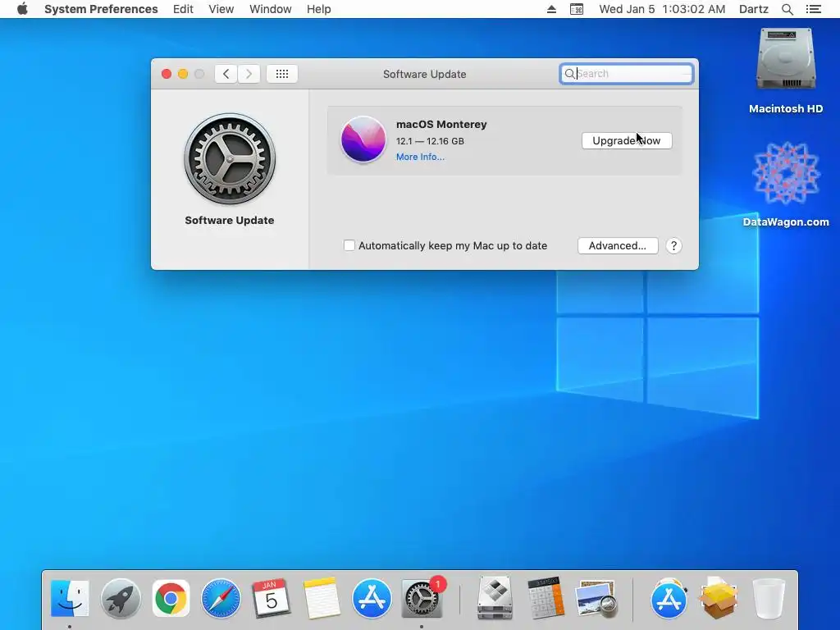Open the More Info link
This screenshot has height=630, width=840.
420,157
